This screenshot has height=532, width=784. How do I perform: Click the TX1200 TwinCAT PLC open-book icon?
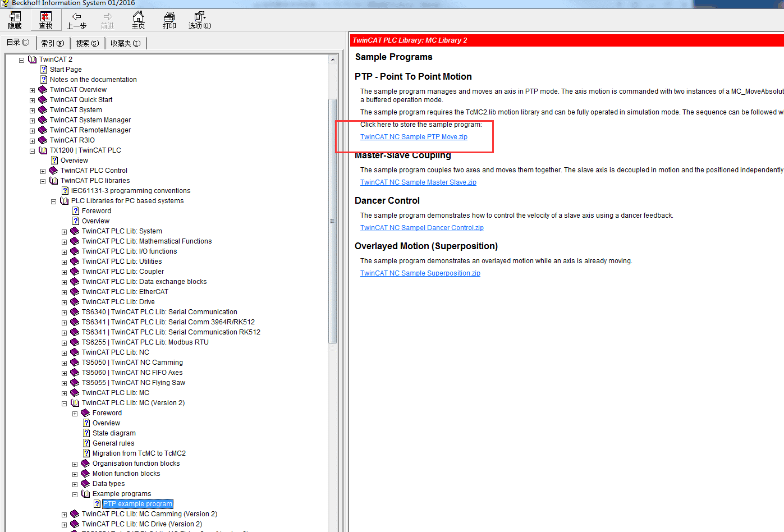coord(43,150)
